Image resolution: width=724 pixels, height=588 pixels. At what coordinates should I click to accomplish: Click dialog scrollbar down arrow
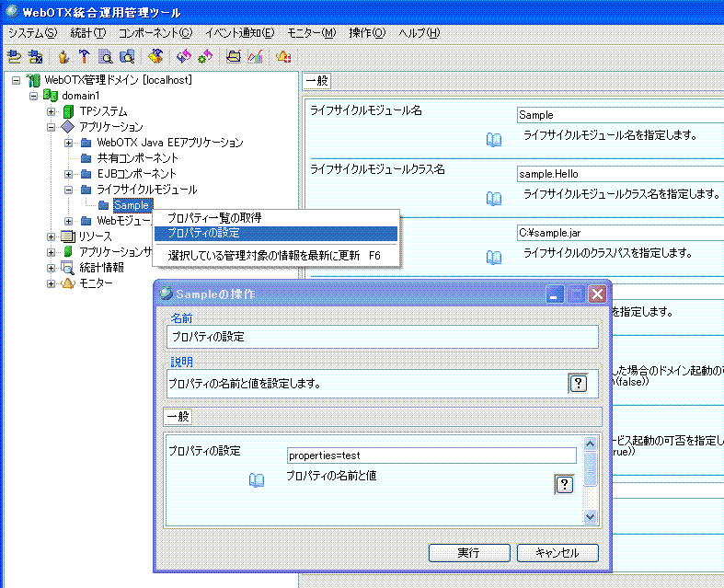click(x=591, y=517)
